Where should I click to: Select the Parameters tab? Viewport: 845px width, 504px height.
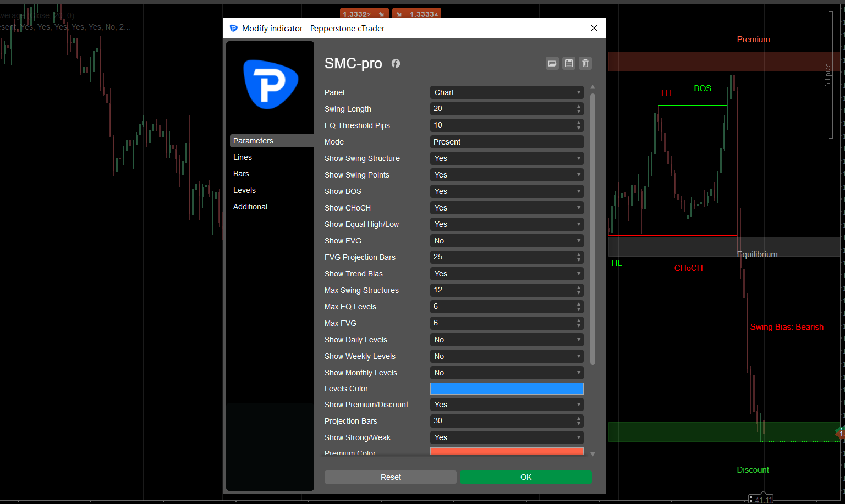(x=272, y=141)
